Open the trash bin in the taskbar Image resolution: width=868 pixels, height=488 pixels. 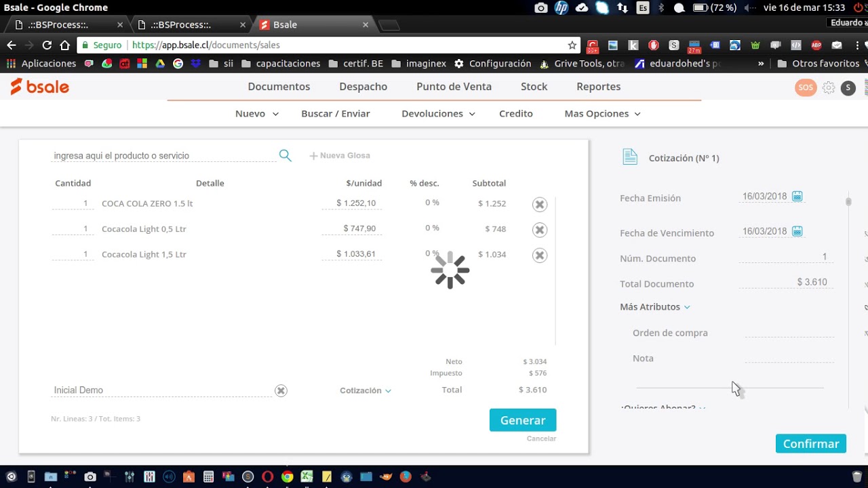[x=857, y=476]
